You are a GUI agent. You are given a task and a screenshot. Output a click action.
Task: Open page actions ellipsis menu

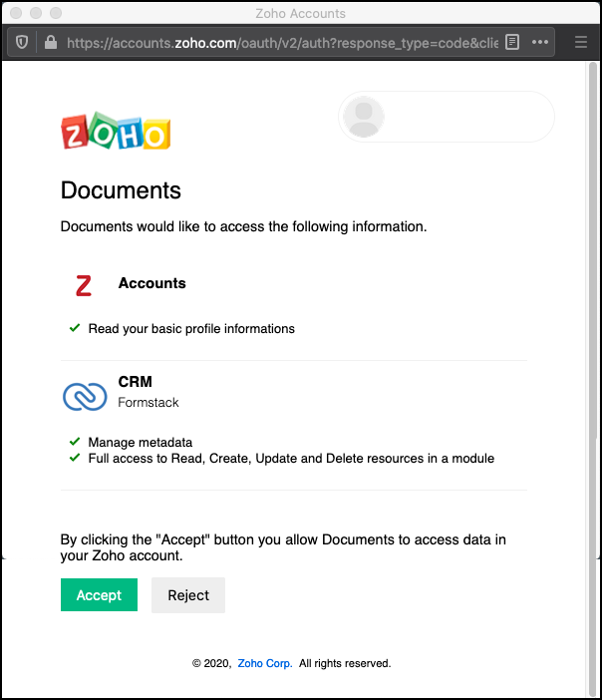[540, 42]
